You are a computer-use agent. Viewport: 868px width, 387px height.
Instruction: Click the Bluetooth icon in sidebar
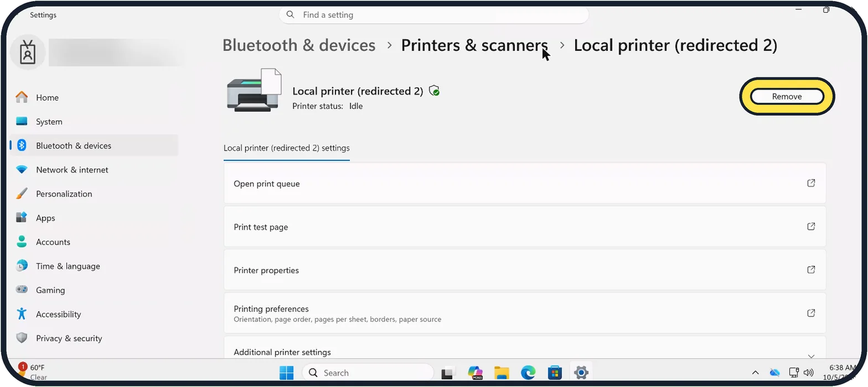pyautogui.click(x=22, y=145)
